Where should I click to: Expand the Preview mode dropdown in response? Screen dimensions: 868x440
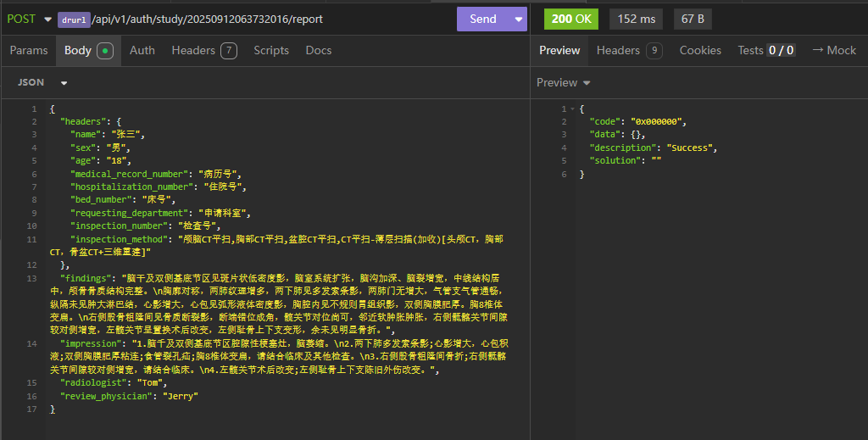564,82
